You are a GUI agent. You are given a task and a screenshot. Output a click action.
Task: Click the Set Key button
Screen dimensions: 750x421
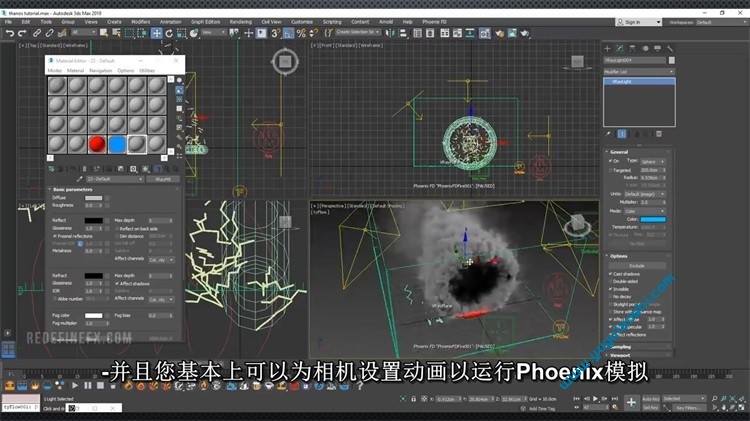pos(651,408)
